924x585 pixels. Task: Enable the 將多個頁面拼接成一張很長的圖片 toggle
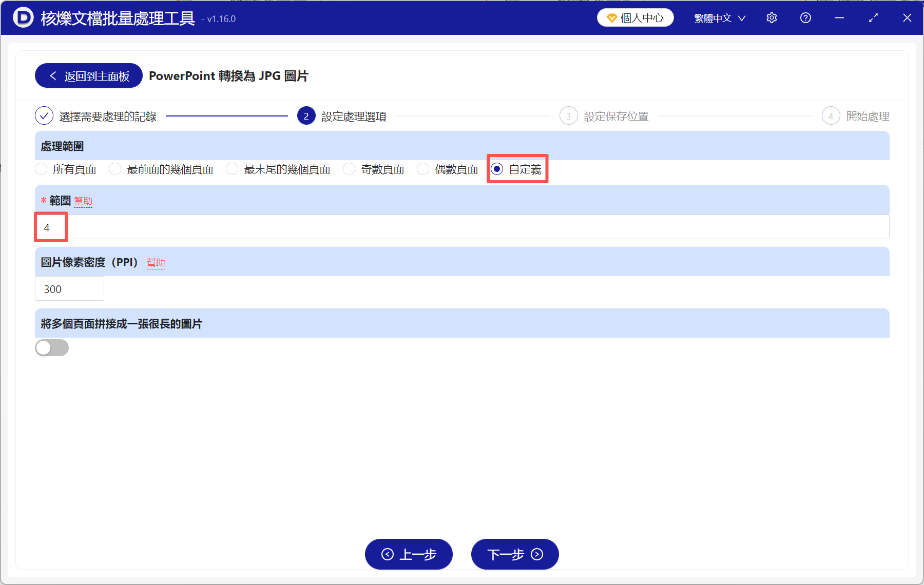[51, 348]
